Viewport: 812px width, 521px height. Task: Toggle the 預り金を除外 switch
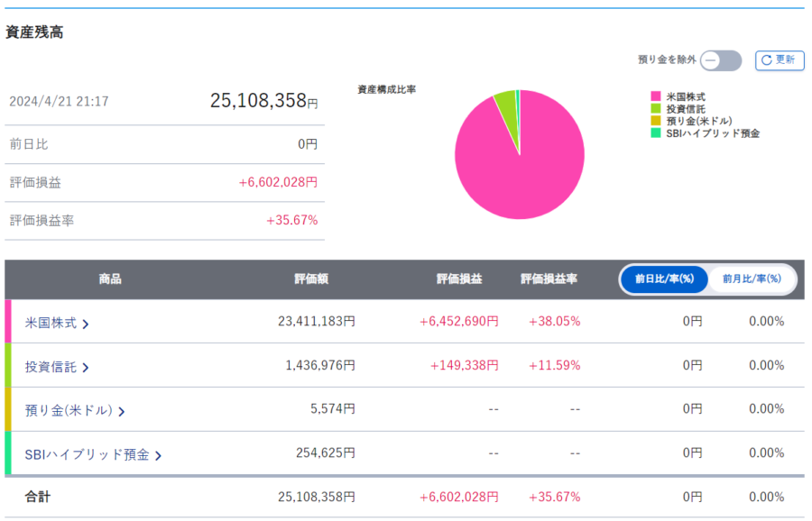(721, 60)
